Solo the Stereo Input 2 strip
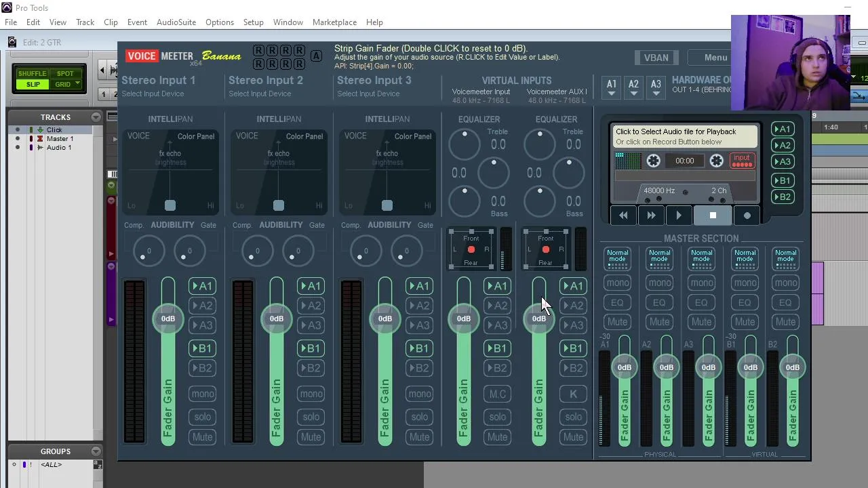 tap(311, 417)
